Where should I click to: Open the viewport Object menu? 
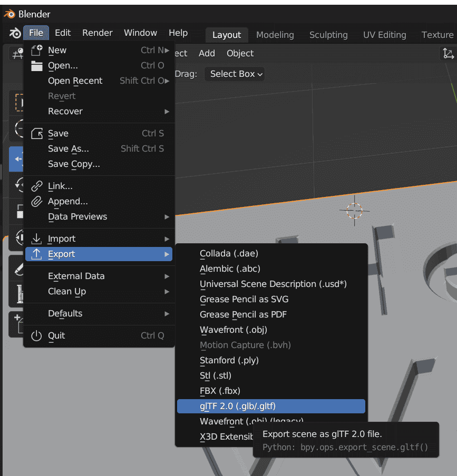(240, 53)
